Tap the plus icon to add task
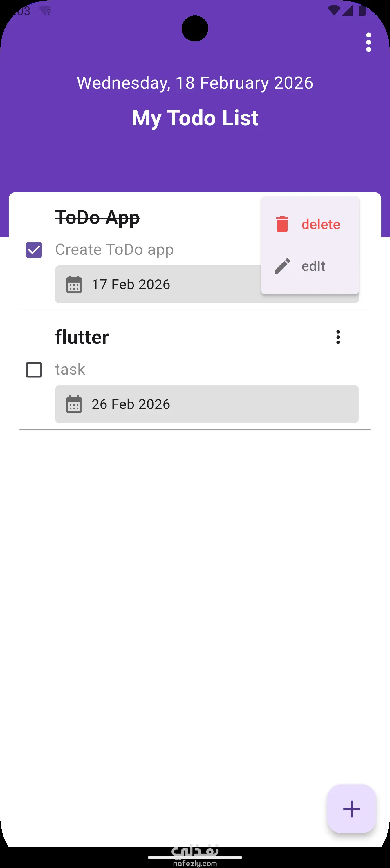The width and height of the screenshot is (390, 868). 351,809
